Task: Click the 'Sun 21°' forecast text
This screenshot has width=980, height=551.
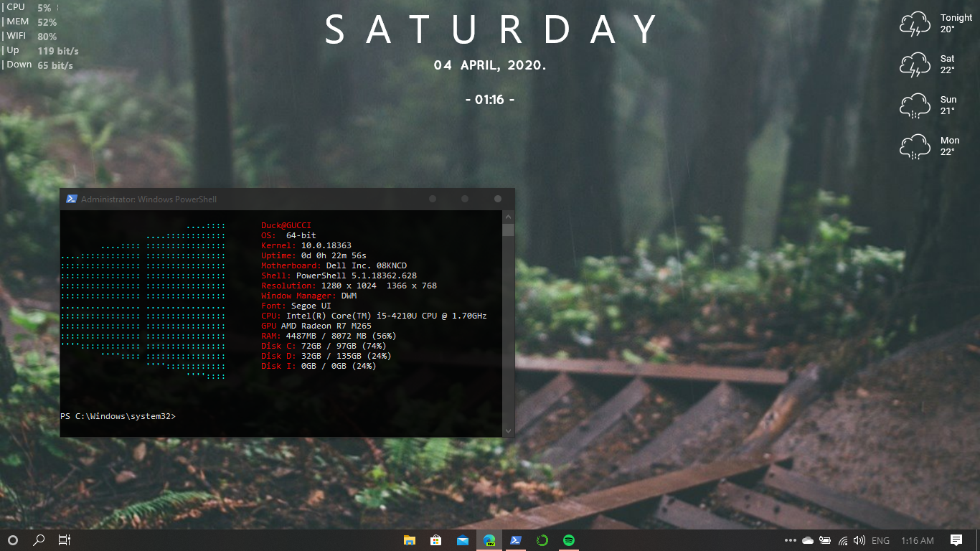Action: [948, 105]
